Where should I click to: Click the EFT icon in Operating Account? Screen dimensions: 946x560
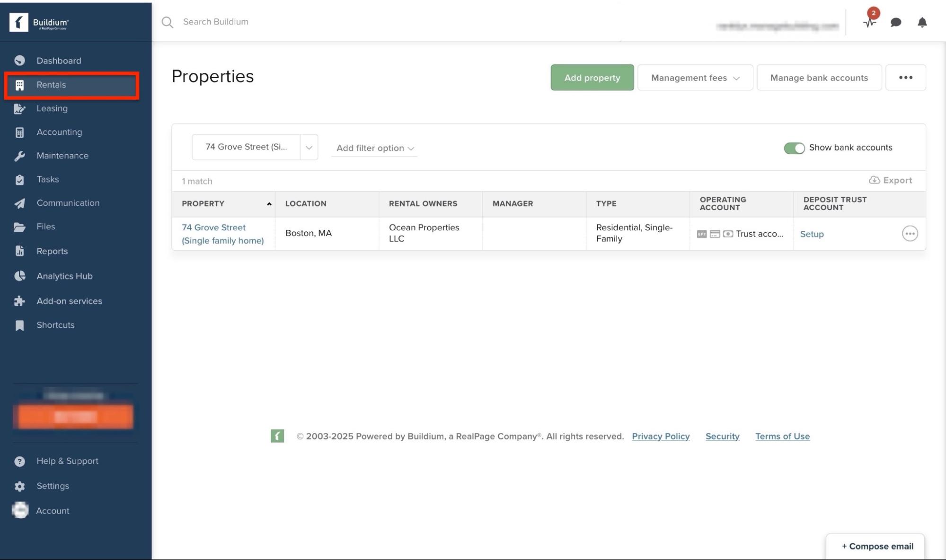pyautogui.click(x=701, y=233)
